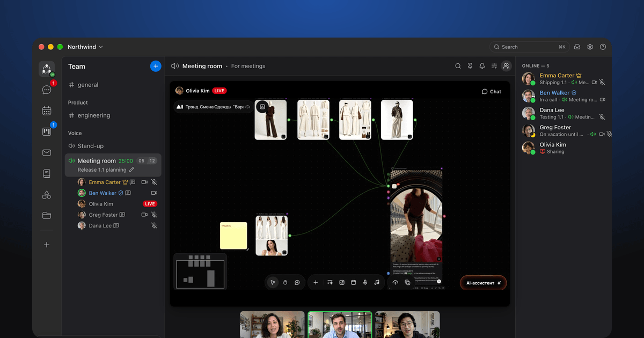
Task: Expand the Northwind workspace dropdown
Action: pos(85,47)
